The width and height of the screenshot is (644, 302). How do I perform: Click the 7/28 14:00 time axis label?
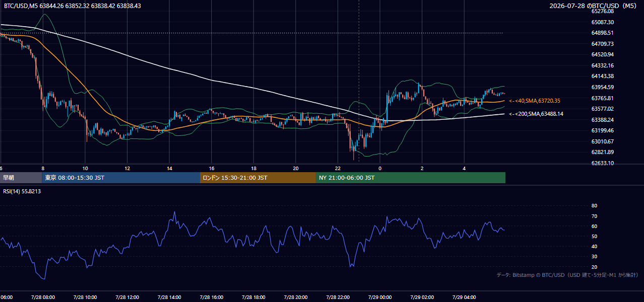point(169,297)
